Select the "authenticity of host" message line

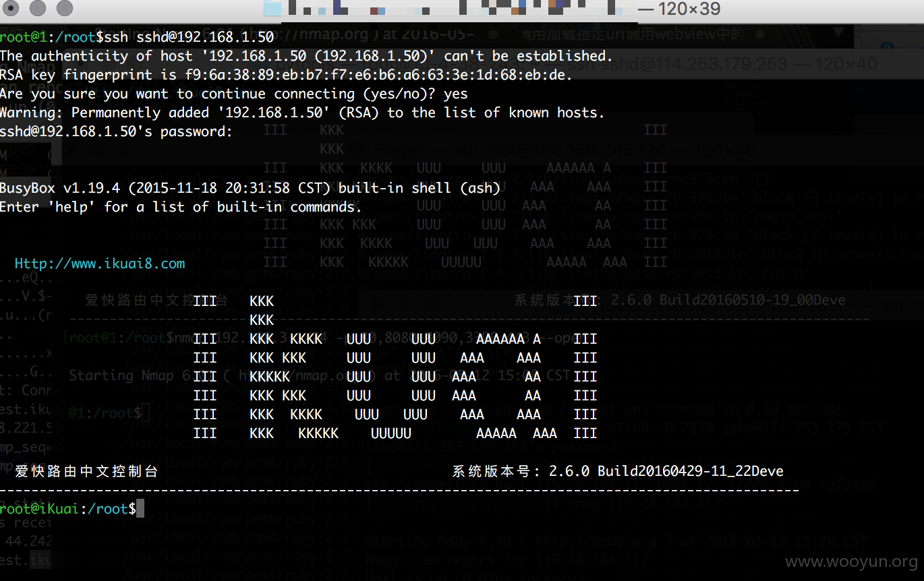(307, 55)
